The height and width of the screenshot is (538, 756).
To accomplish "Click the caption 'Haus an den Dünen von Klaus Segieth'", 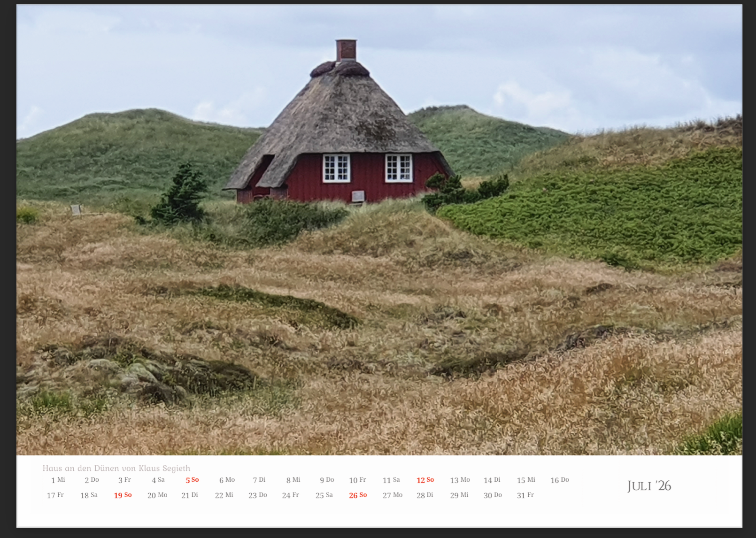I will tap(116, 468).
